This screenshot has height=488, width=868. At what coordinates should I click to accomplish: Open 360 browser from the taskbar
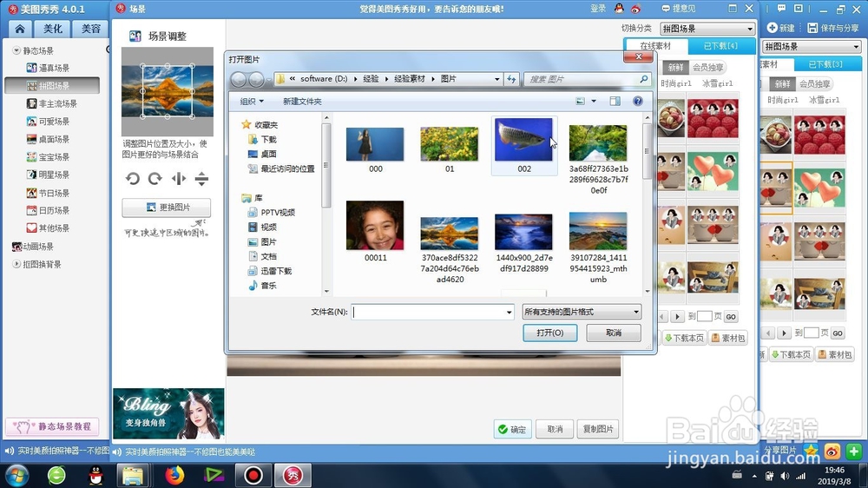click(x=56, y=475)
